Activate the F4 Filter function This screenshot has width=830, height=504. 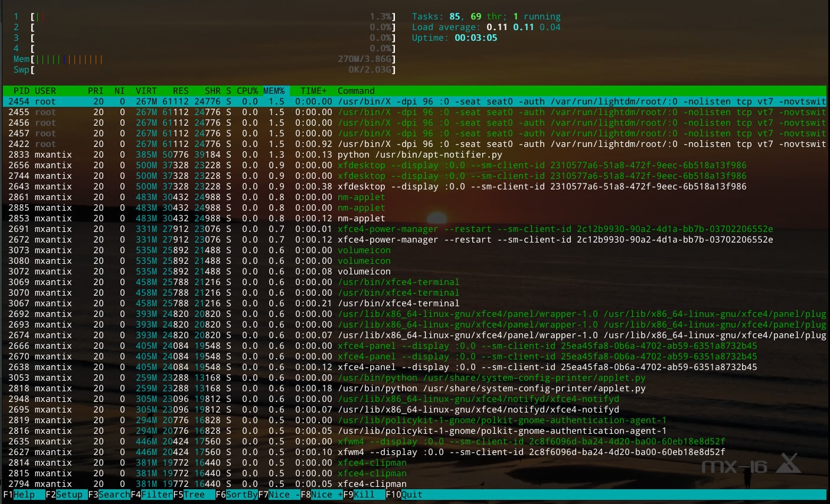click(x=152, y=495)
